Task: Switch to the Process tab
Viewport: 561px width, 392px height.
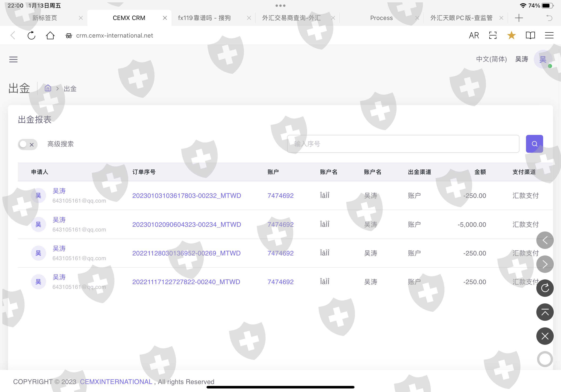Action: tap(381, 18)
